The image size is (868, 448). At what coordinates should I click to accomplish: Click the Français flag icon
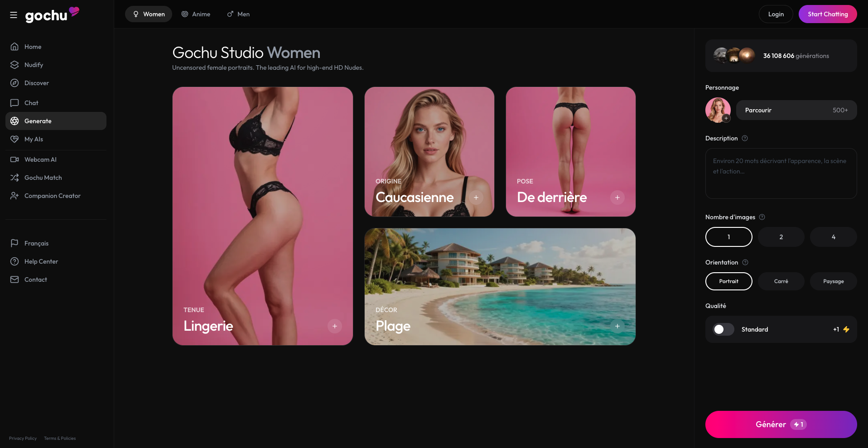click(x=14, y=243)
